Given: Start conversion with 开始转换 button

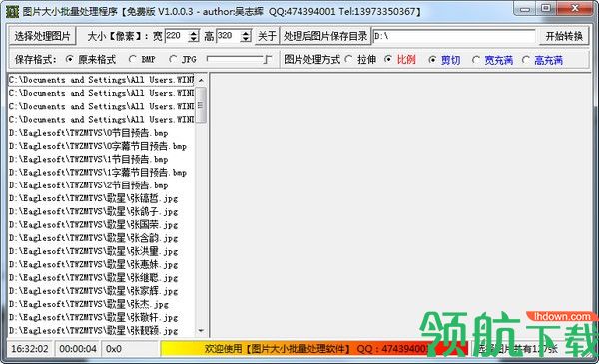Looking at the screenshot, I should coord(564,36).
